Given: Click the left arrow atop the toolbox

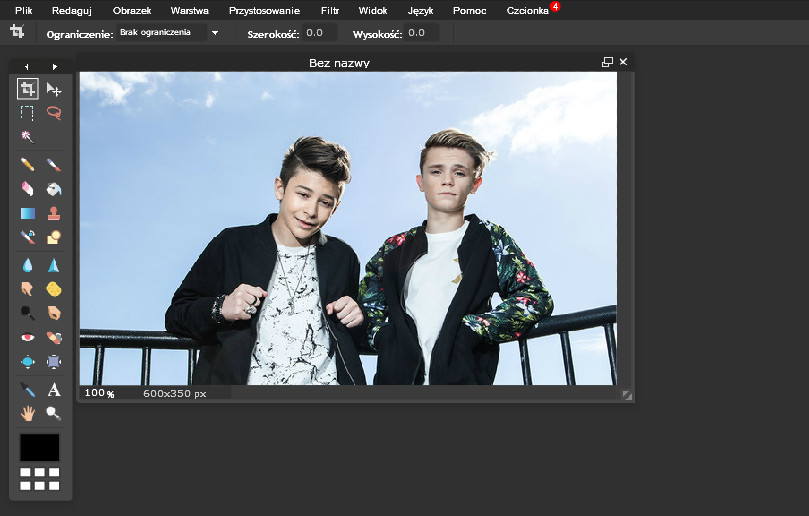Looking at the screenshot, I should [x=27, y=67].
